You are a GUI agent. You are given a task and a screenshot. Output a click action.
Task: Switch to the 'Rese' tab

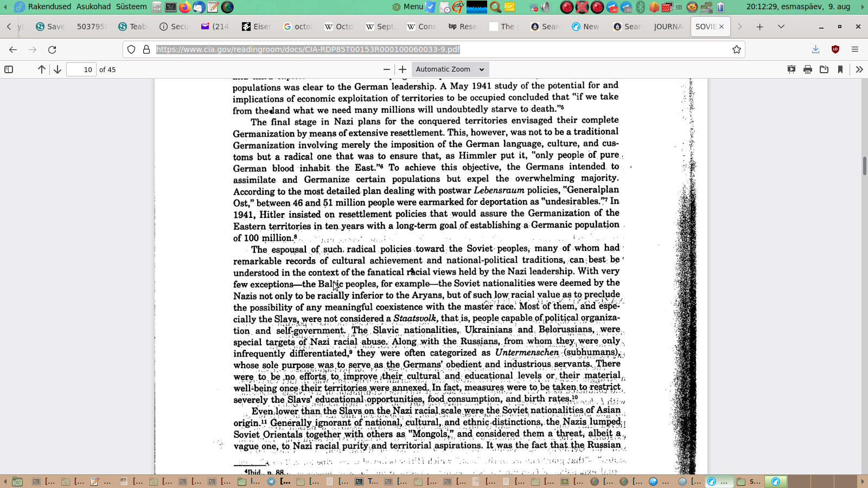[x=463, y=27]
